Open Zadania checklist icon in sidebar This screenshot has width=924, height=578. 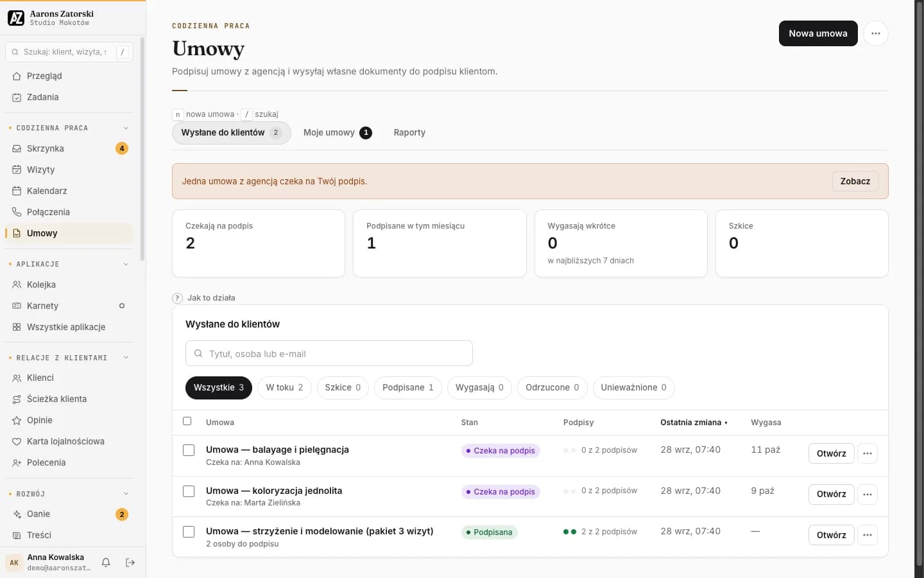tap(17, 97)
